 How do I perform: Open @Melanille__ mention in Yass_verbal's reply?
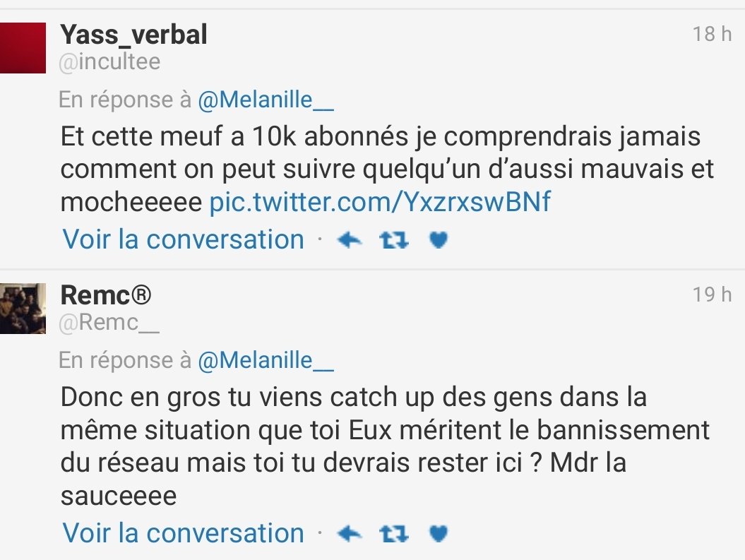tap(266, 100)
